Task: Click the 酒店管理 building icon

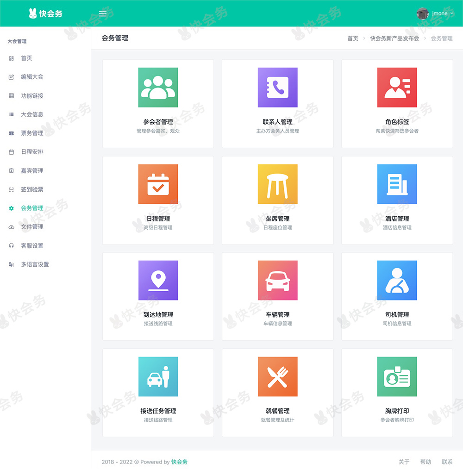Action: click(397, 184)
